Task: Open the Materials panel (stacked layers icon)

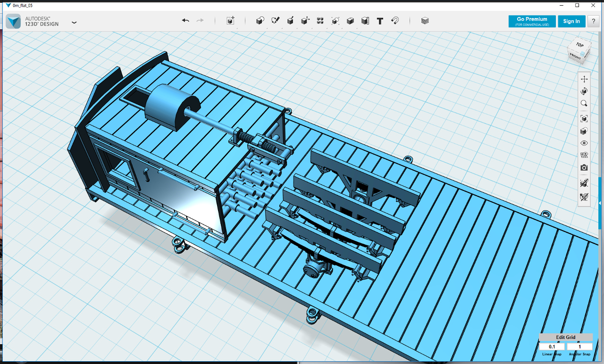Action: pyautogui.click(x=425, y=21)
